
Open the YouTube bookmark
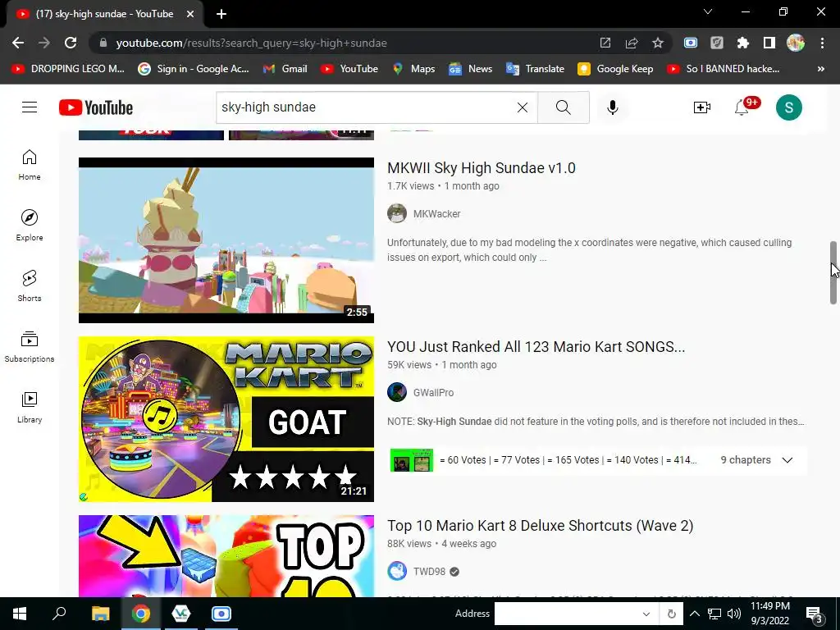click(x=349, y=69)
